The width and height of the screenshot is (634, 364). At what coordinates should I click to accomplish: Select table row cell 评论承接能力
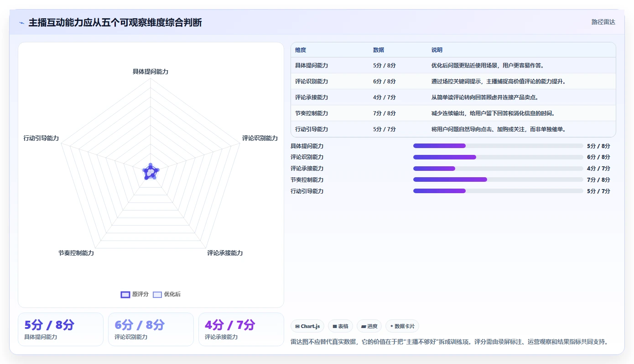click(312, 97)
